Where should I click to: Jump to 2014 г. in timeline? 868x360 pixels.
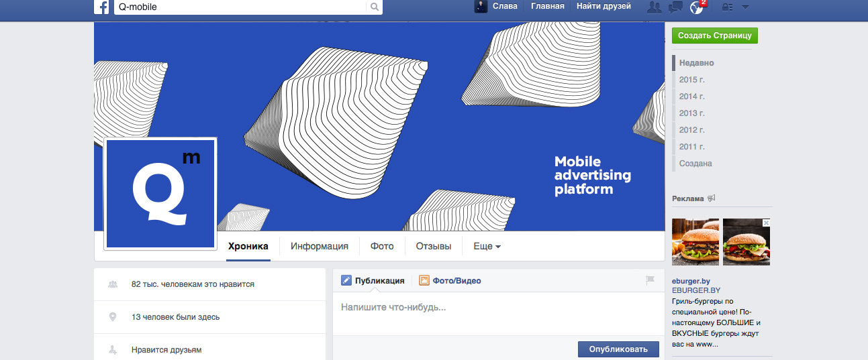tap(691, 97)
